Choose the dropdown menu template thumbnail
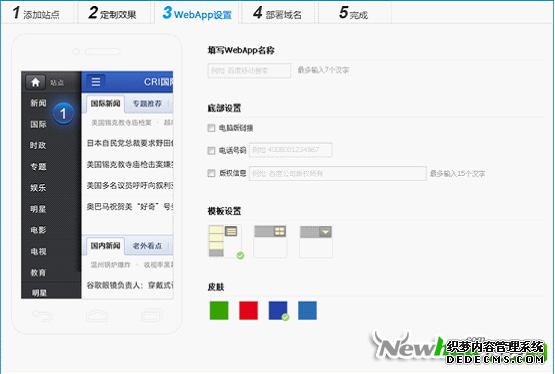The height and width of the screenshot is (374, 555). pyautogui.click(x=316, y=241)
